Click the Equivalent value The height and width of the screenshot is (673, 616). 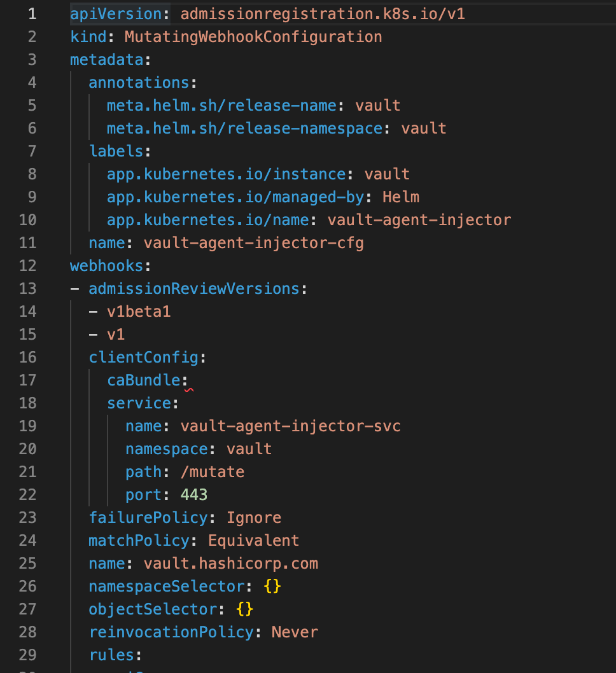(254, 541)
